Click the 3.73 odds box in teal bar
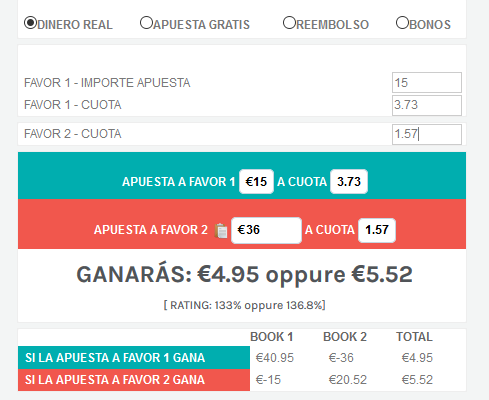Image resolution: width=489 pixels, height=400 pixels. point(349,181)
